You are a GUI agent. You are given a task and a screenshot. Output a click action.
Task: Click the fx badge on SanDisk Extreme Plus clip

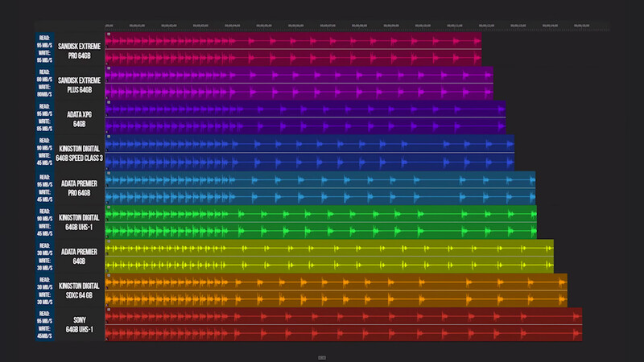tap(109, 68)
